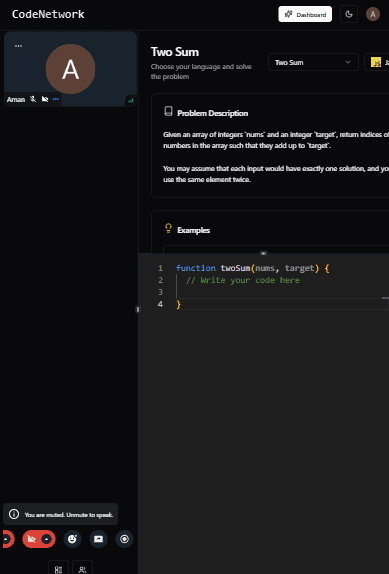Open the Two Sum problem dropdown
This screenshot has width=389, height=574.
coord(313,62)
